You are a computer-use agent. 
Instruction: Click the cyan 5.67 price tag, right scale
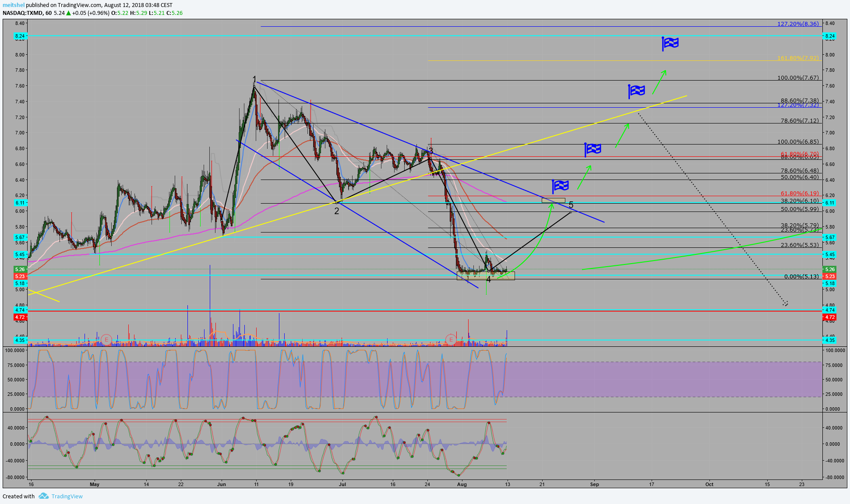point(829,237)
